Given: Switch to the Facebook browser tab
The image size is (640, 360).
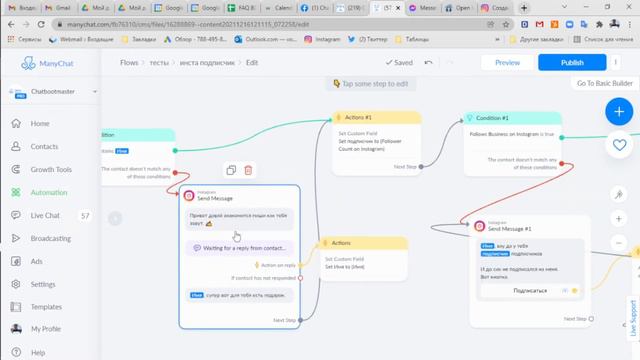Looking at the screenshot, I should (x=314, y=8).
